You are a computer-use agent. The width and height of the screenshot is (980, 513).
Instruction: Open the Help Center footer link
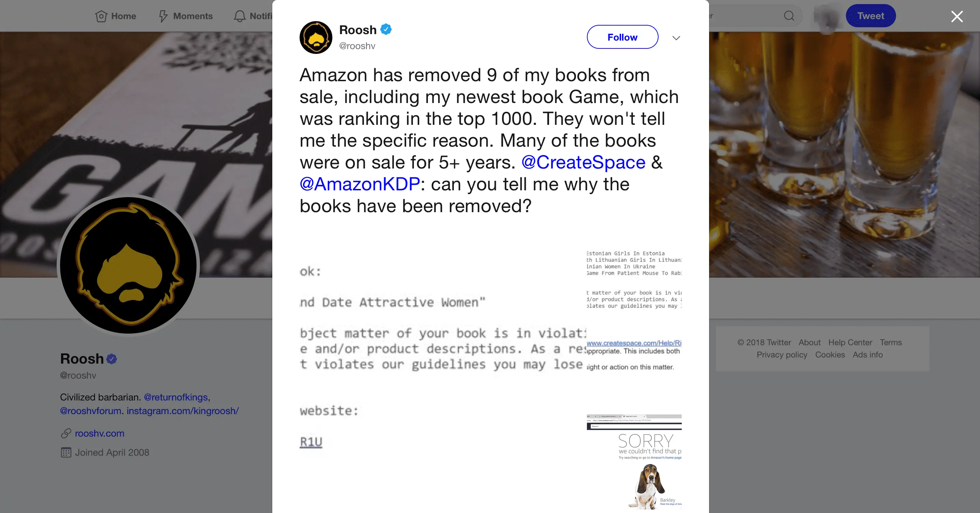click(x=850, y=342)
